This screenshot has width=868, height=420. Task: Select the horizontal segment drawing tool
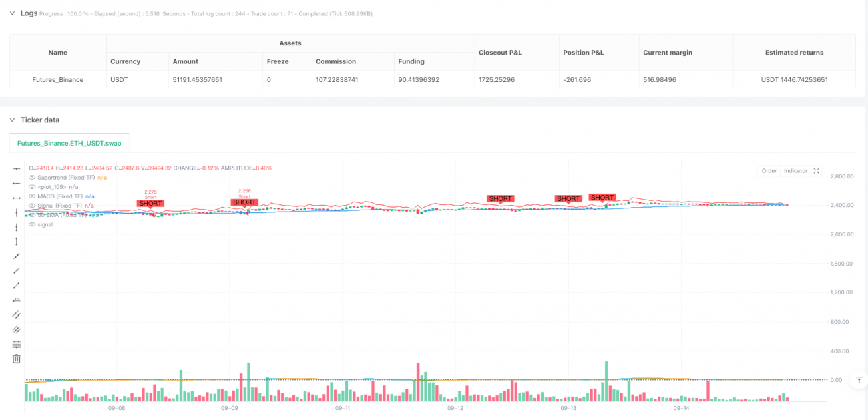coord(17,198)
